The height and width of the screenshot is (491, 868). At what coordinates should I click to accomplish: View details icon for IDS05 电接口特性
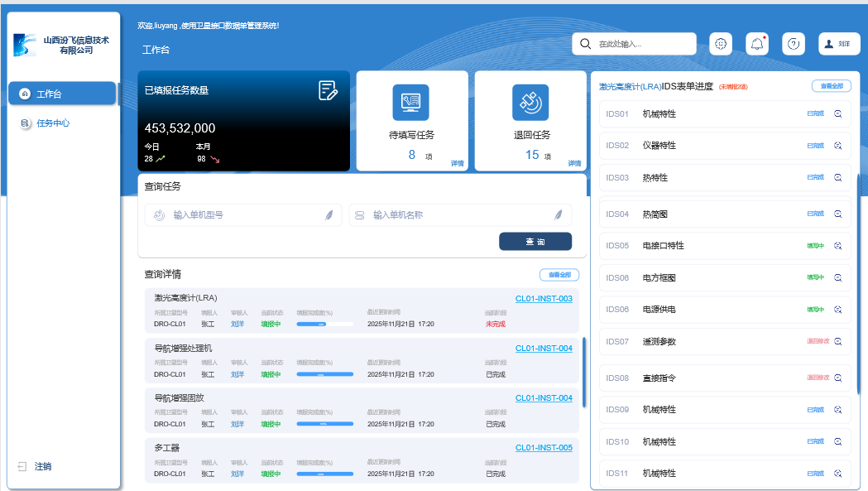click(837, 246)
